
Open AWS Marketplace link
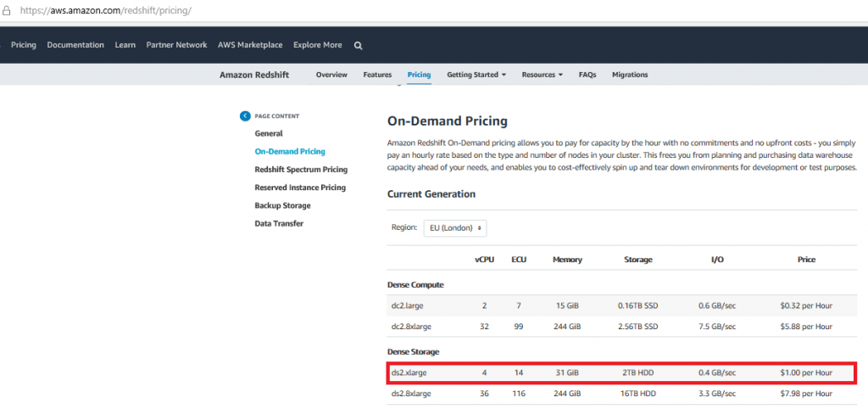250,45
